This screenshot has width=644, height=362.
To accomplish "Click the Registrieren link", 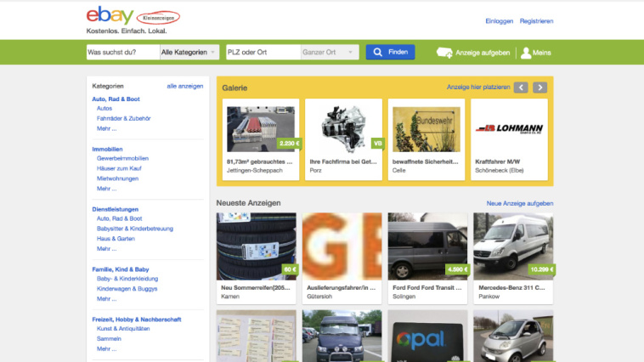I will 536,21.
